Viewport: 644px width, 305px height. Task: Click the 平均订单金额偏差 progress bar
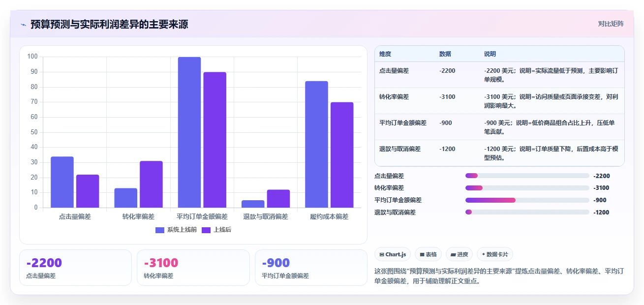point(527,200)
